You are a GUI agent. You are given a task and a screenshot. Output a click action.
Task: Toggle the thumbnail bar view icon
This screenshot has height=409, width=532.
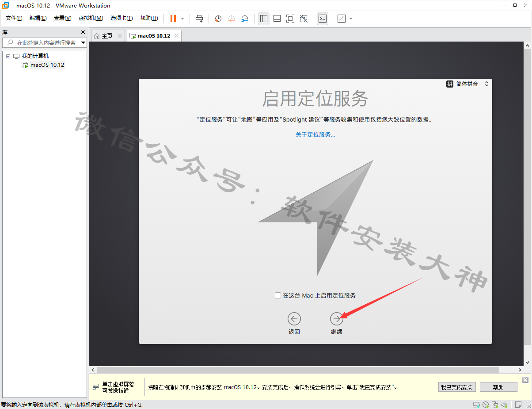coord(277,19)
